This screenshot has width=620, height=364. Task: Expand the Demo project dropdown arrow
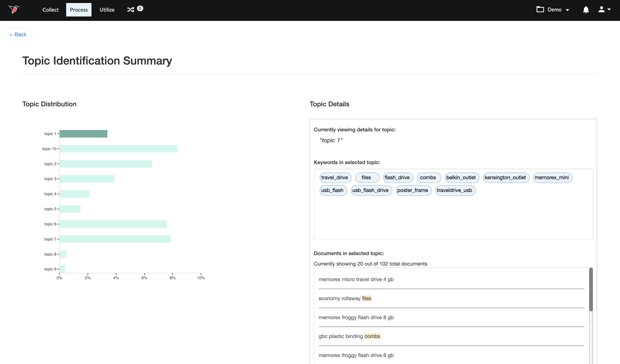[568, 10]
